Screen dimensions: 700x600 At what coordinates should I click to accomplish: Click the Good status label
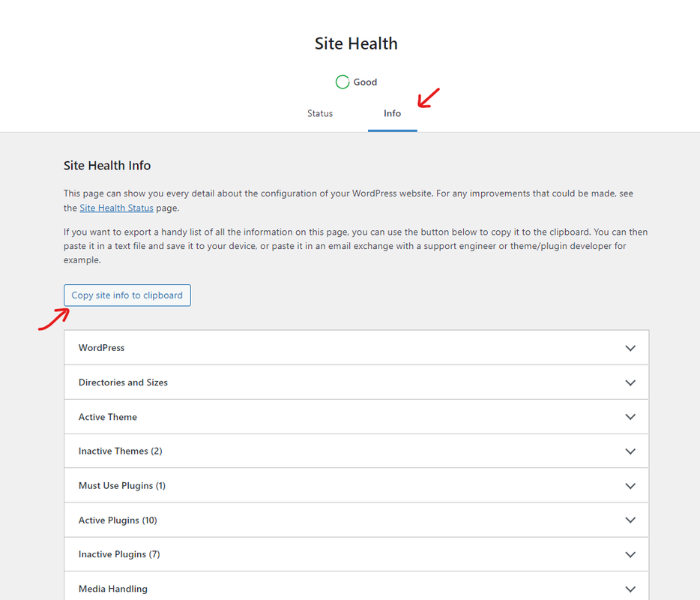tap(365, 82)
